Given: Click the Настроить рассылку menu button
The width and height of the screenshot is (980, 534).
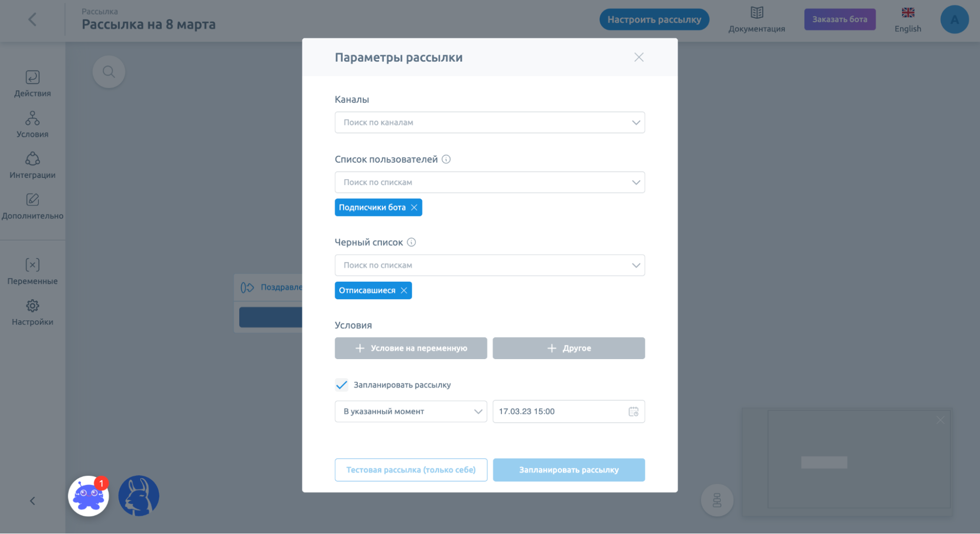Looking at the screenshot, I should [654, 19].
